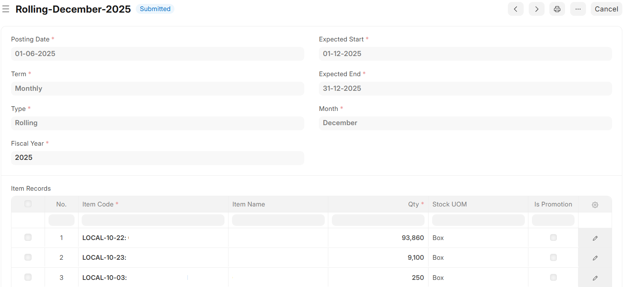Check the row 2 selection checkbox
The image size is (644, 287).
(x=28, y=257)
